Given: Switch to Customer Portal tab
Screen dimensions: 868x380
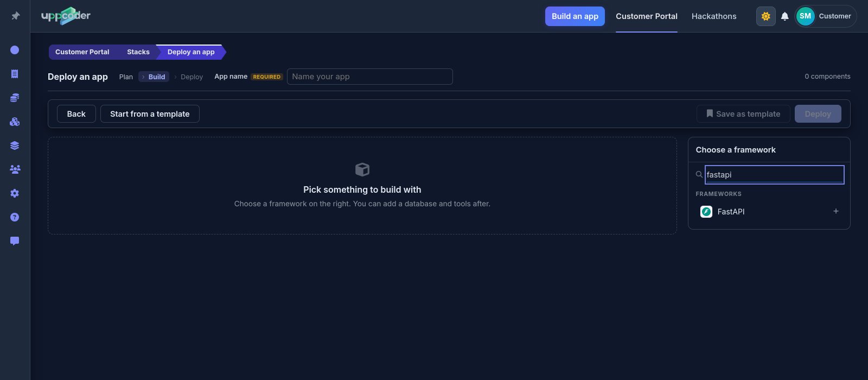Looking at the screenshot, I should click(647, 16).
